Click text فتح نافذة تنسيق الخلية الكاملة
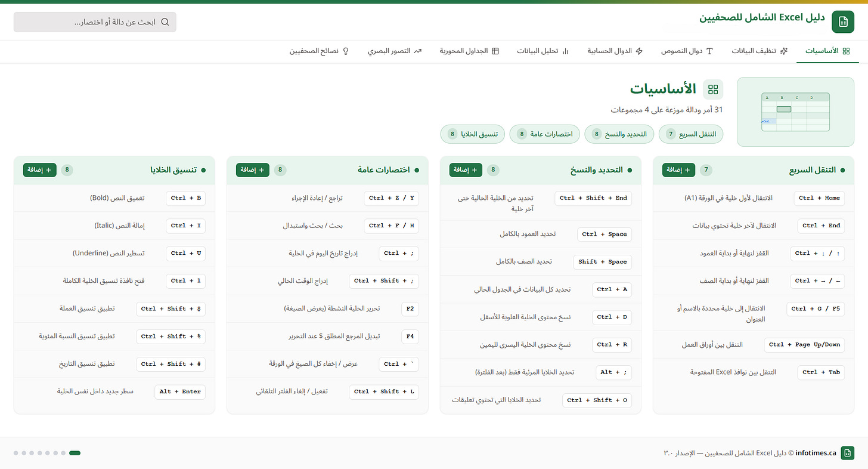 pyautogui.click(x=104, y=281)
